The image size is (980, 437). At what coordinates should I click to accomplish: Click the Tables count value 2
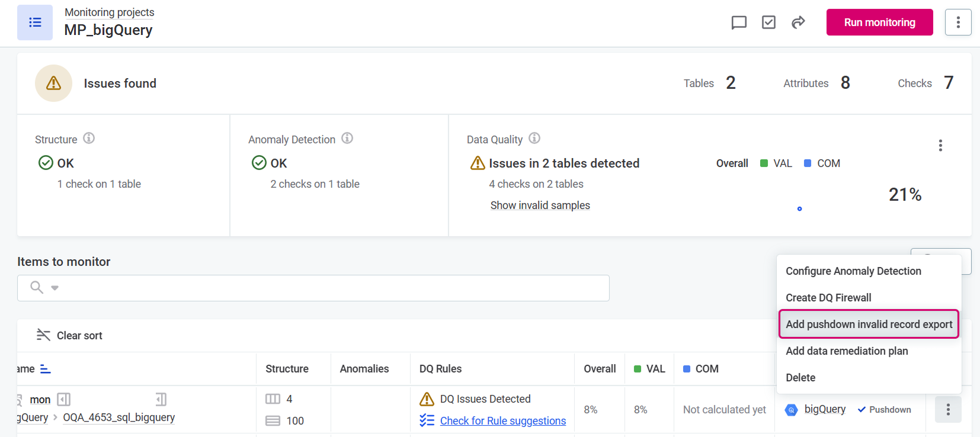(731, 83)
